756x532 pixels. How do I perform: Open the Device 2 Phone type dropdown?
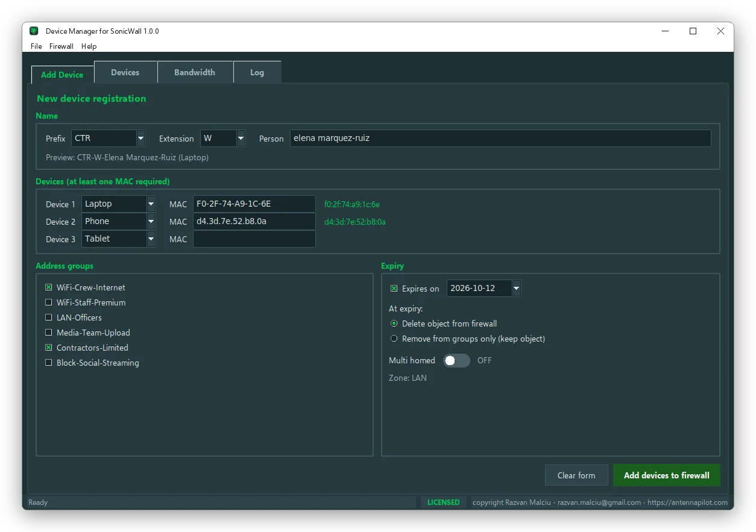point(151,221)
